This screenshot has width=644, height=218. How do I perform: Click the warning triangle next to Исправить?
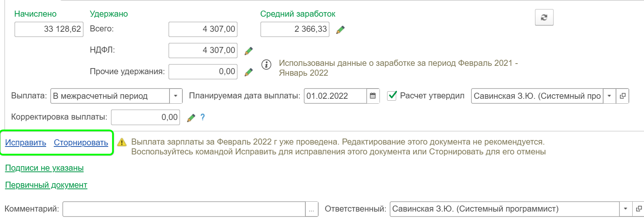click(x=121, y=143)
